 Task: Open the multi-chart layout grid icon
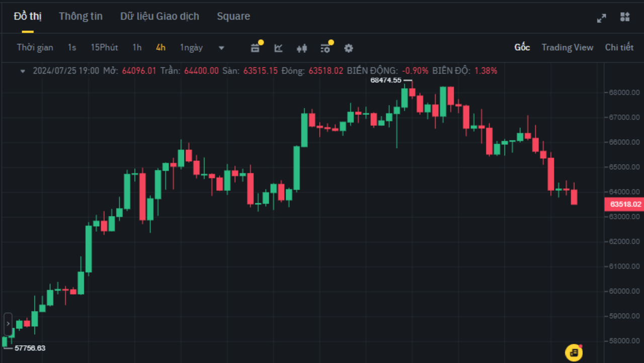click(x=625, y=17)
